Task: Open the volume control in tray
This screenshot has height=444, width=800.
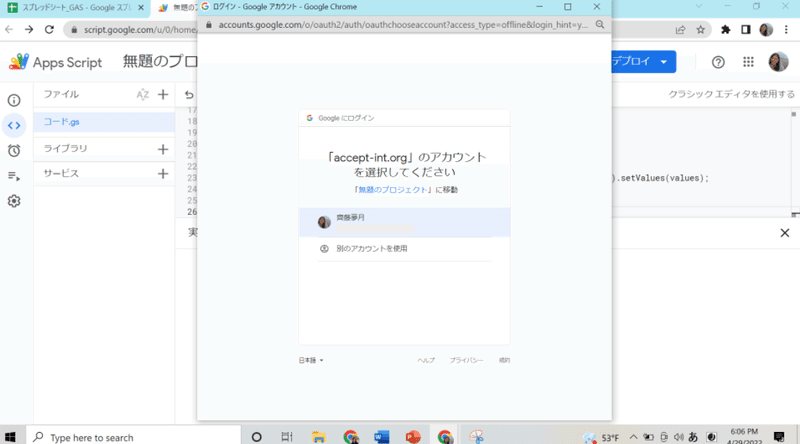Action: coord(678,437)
